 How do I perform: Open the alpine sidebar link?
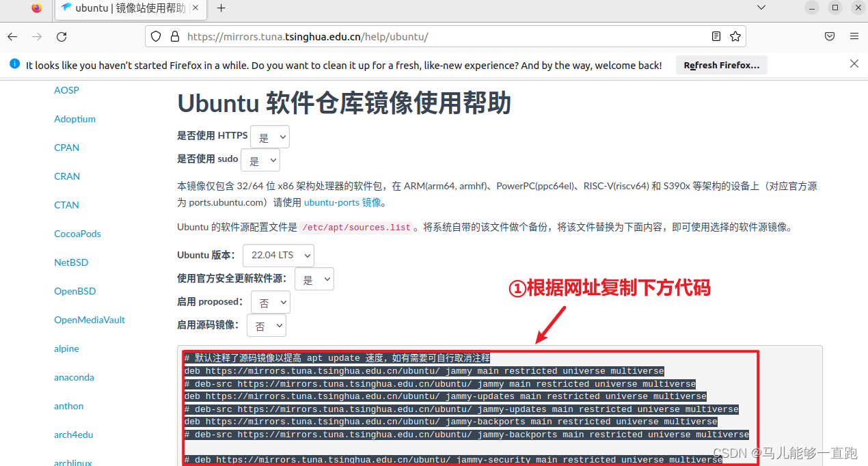(x=67, y=348)
